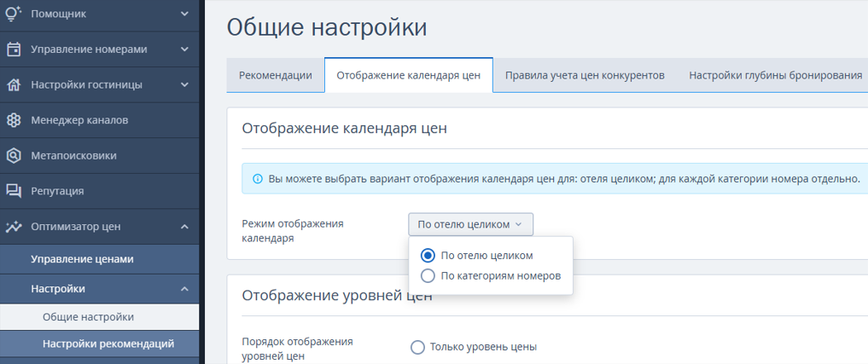Screen dimensions: 868x364
Task: Click the Репутация chat bubbles icon
Action: tap(14, 191)
